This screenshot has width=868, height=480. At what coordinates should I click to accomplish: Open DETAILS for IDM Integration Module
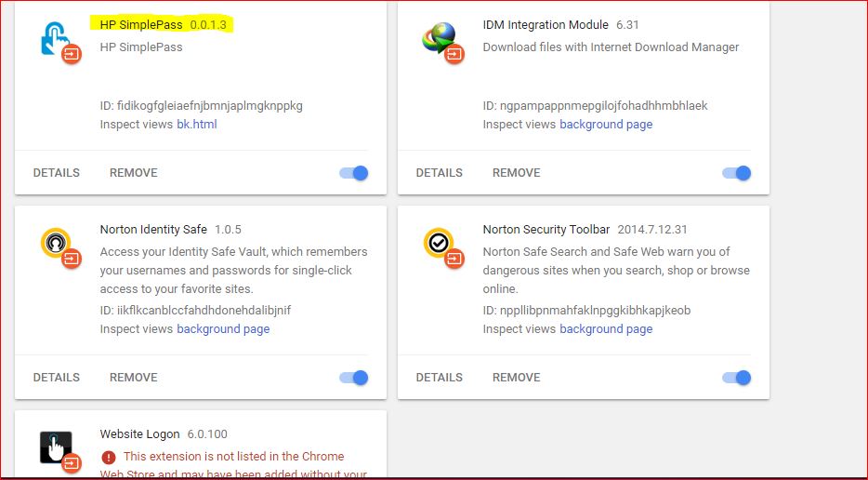click(x=439, y=173)
